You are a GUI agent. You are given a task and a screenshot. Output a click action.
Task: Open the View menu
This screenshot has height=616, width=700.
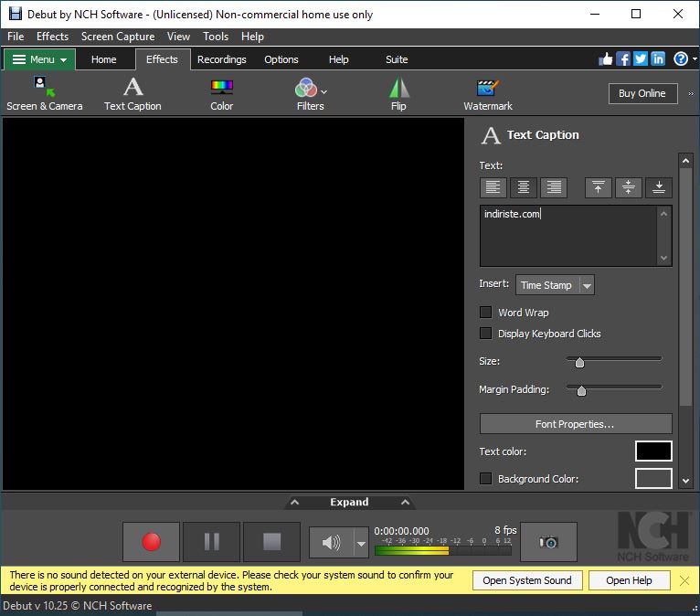178,37
